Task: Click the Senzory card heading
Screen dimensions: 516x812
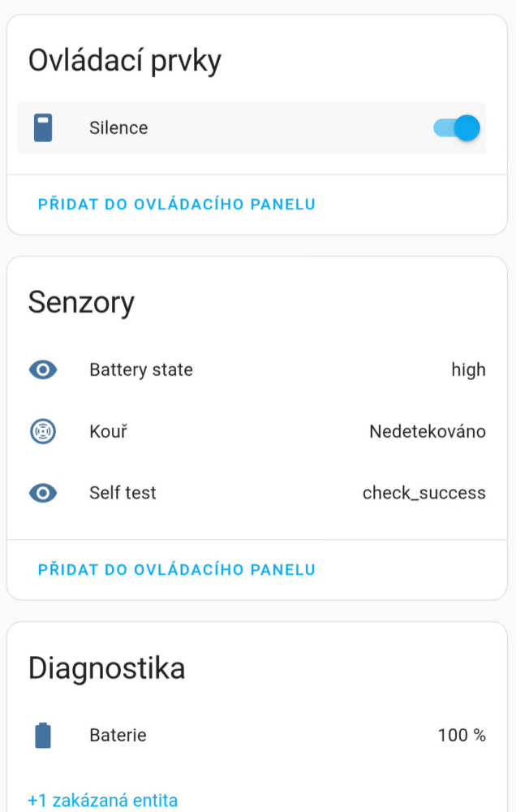Action: [81, 302]
